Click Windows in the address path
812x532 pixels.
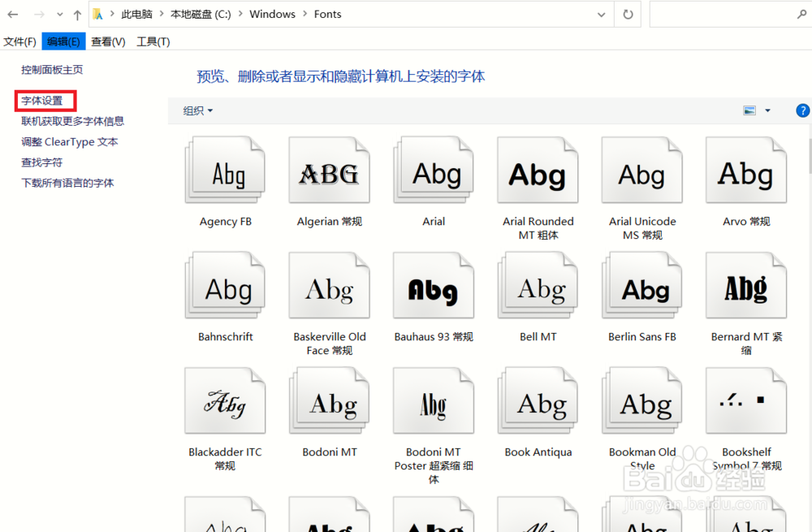point(272,14)
